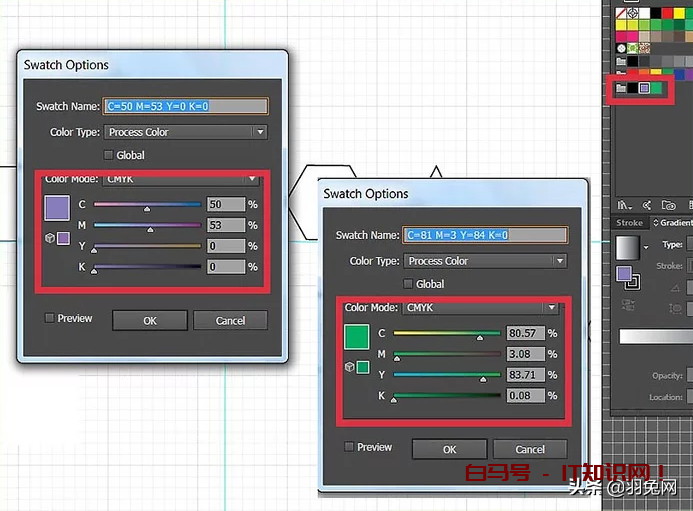
Task: Enable Global checkbox in purple swatch dialog
Action: [109, 155]
